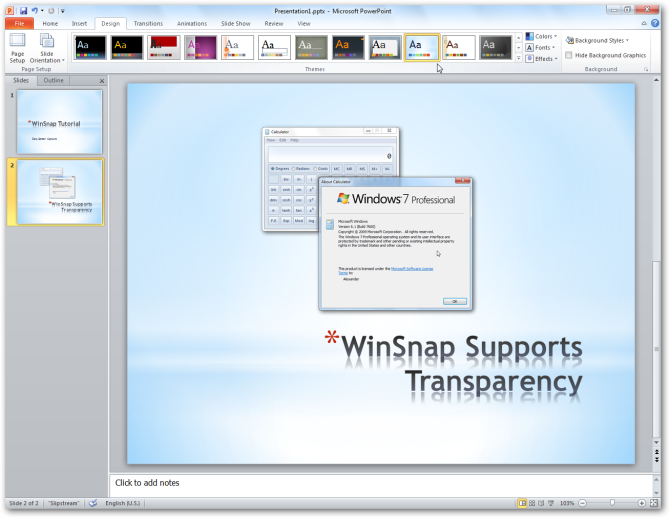The image size is (670, 518).
Task: Click the zoom slider handle
Action: coord(612,503)
